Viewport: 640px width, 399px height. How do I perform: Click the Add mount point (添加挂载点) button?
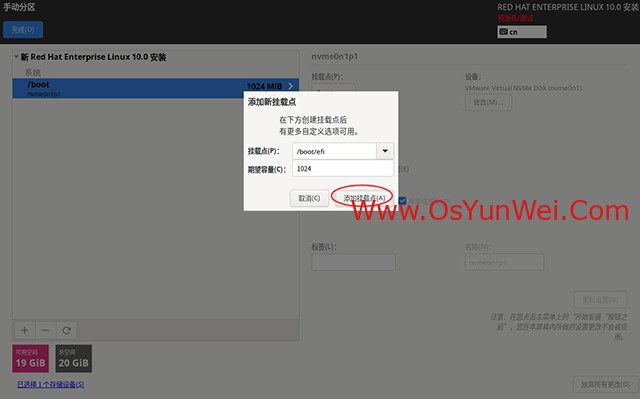[x=364, y=198]
